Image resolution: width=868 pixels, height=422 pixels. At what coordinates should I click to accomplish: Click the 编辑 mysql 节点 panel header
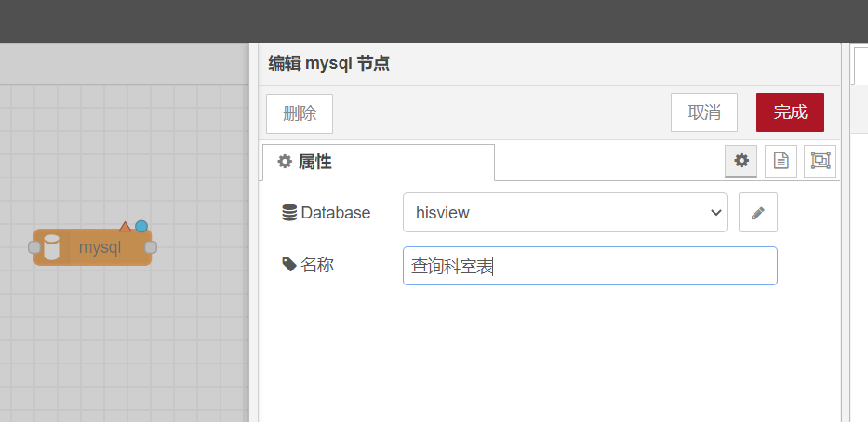click(x=329, y=63)
